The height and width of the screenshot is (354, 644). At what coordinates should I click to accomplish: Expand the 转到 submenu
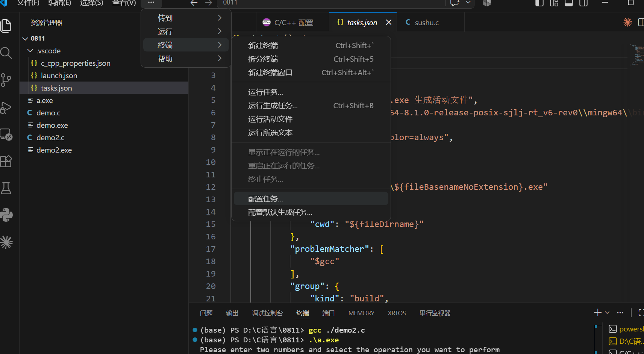186,18
